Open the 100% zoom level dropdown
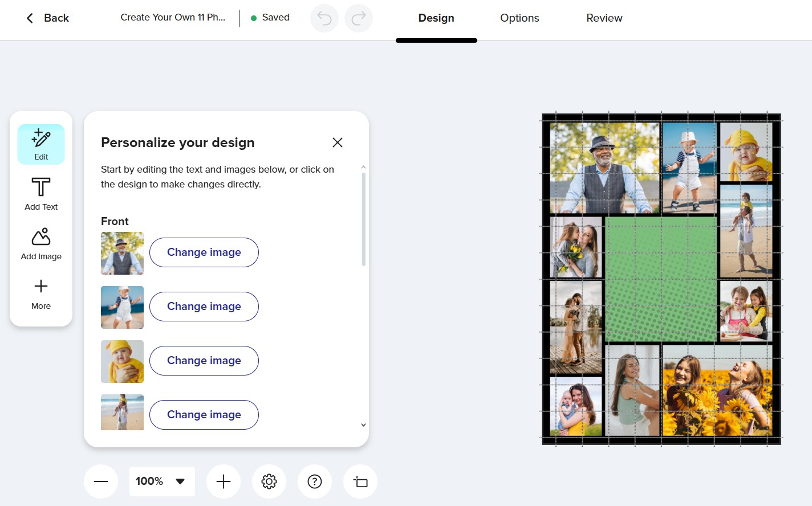 162,481
